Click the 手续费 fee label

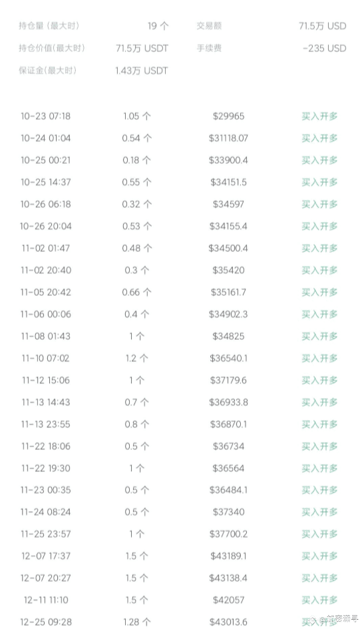point(209,48)
